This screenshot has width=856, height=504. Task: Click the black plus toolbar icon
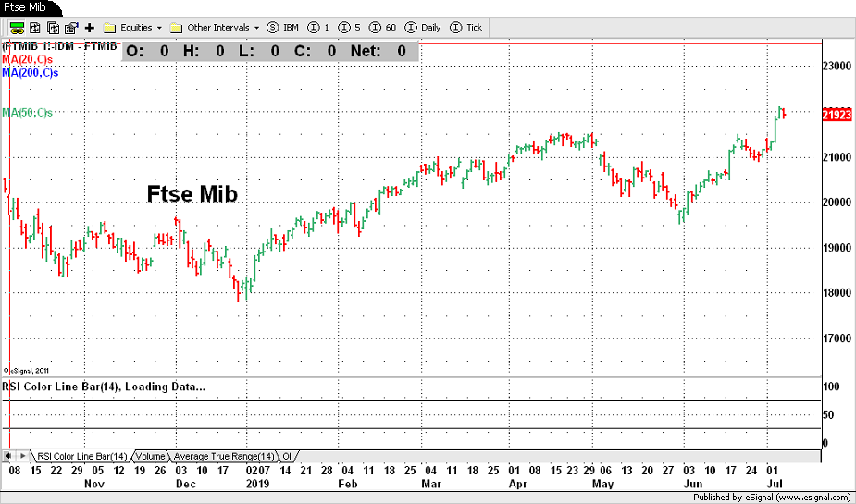(90, 28)
